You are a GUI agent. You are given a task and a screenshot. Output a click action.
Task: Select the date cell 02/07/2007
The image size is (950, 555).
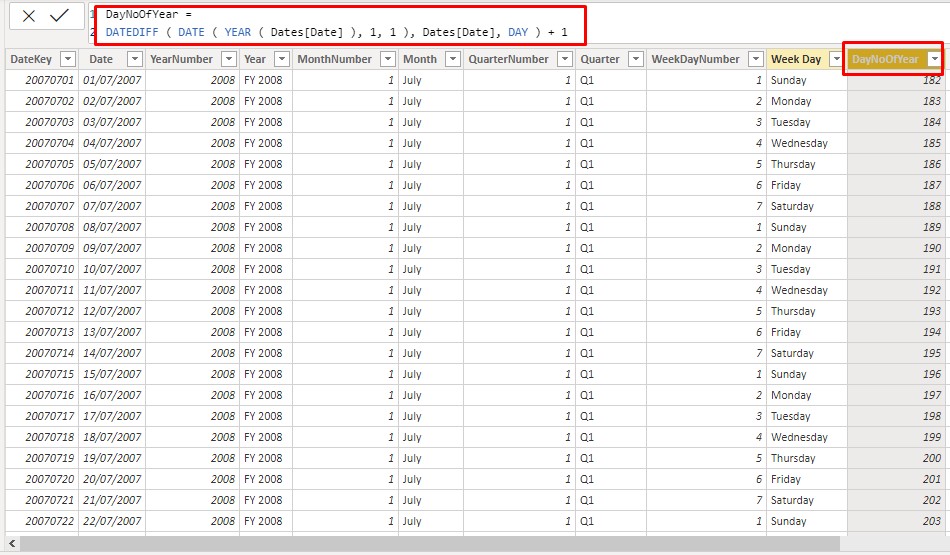[x=112, y=101]
